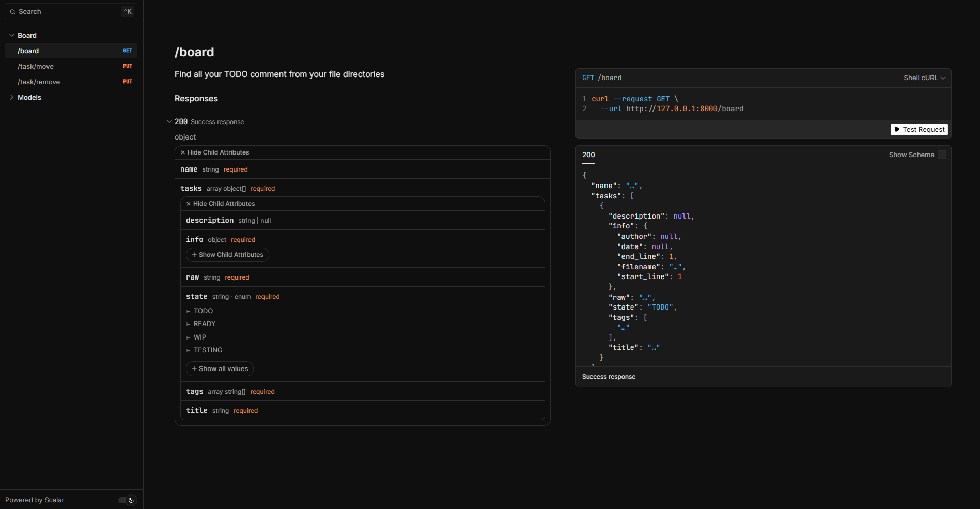Click the Powered by Scalar link
Viewport: 980px width, 509px height.
point(35,500)
